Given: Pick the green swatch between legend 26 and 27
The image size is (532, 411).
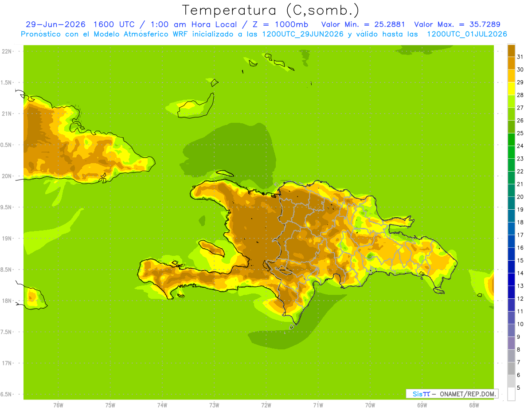Looking at the screenshot, I should [x=511, y=114].
